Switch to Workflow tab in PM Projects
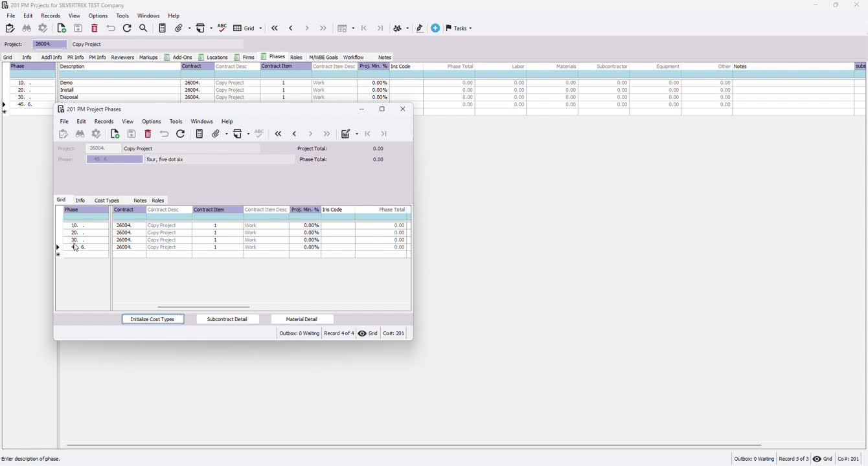This screenshot has width=868, height=466. pyautogui.click(x=353, y=58)
